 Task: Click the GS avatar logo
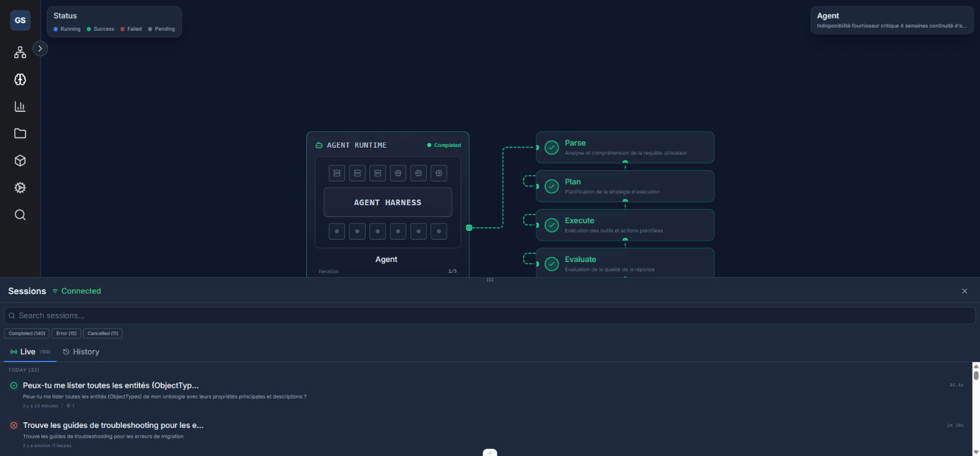point(20,21)
